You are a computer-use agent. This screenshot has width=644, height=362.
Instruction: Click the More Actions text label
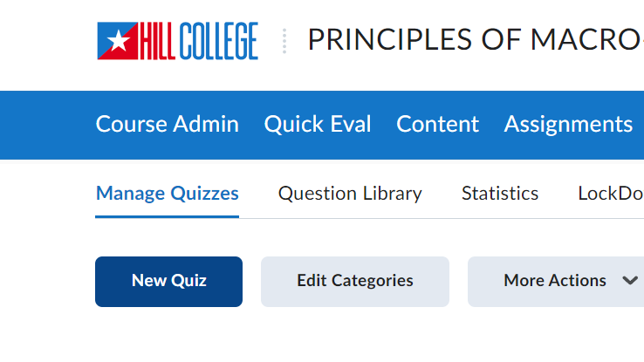555,281
